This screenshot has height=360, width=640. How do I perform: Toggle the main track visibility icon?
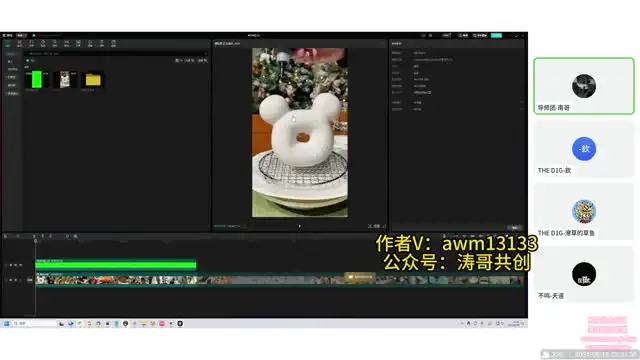click(16, 280)
